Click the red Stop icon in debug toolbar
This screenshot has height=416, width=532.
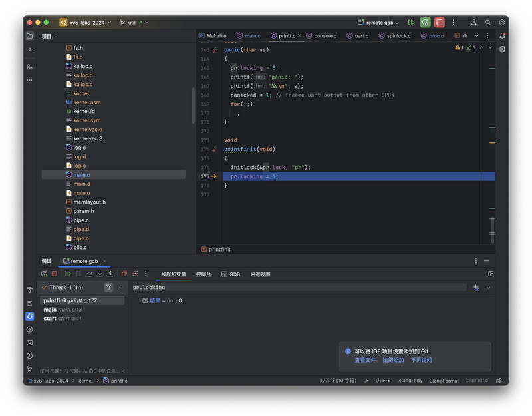click(x=55, y=274)
